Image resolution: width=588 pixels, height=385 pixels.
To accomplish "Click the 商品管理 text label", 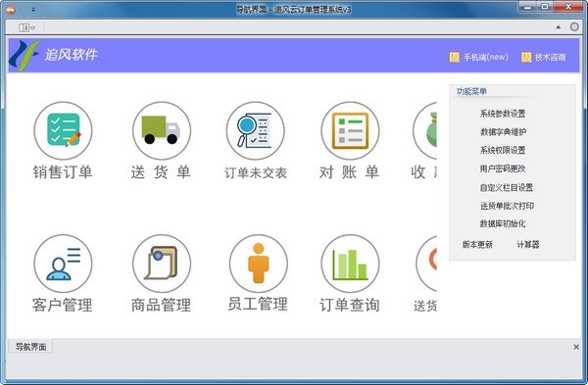I will 162,305.
